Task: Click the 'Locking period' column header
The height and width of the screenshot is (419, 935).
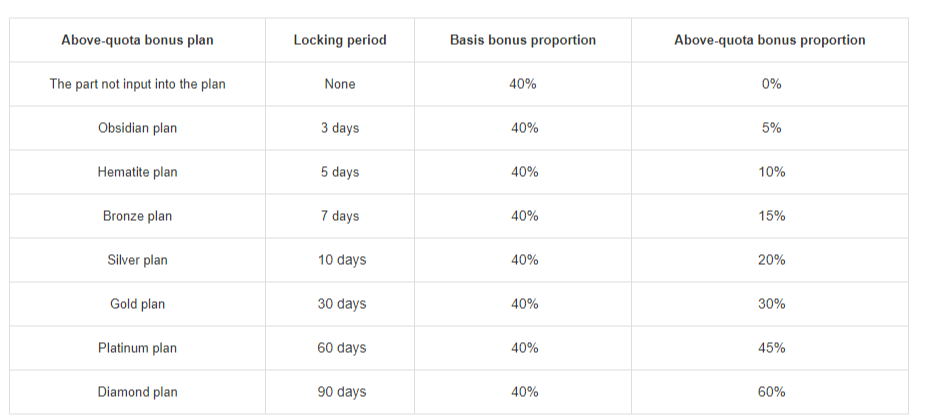Action: pyautogui.click(x=340, y=40)
